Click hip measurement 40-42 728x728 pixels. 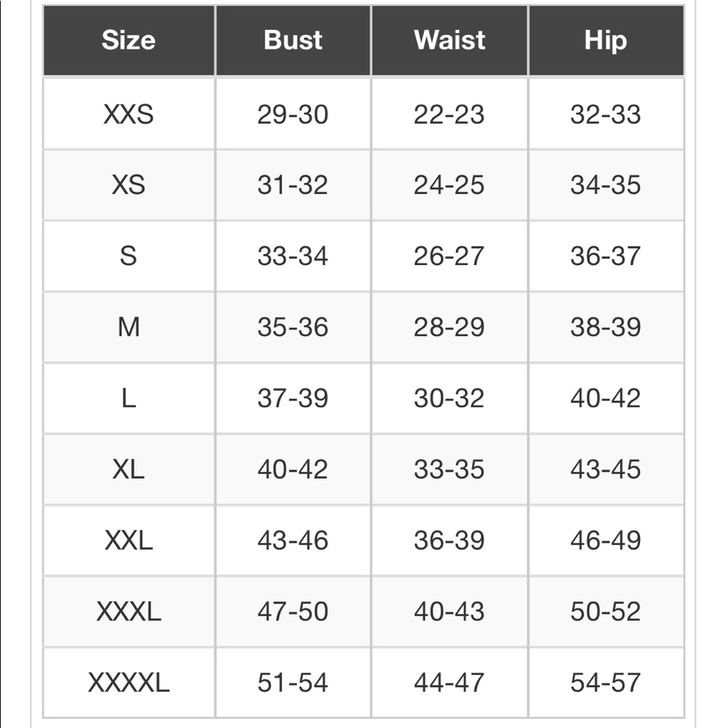point(606,398)
